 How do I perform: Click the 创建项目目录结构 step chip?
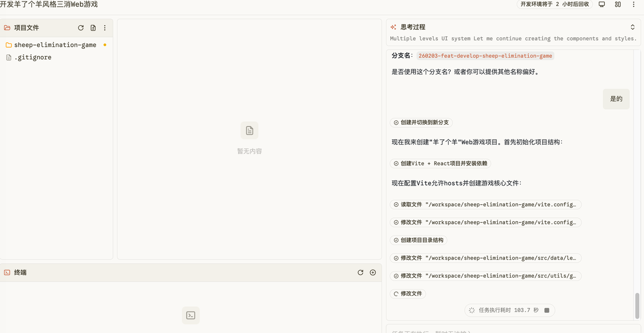tap(419, 240)
